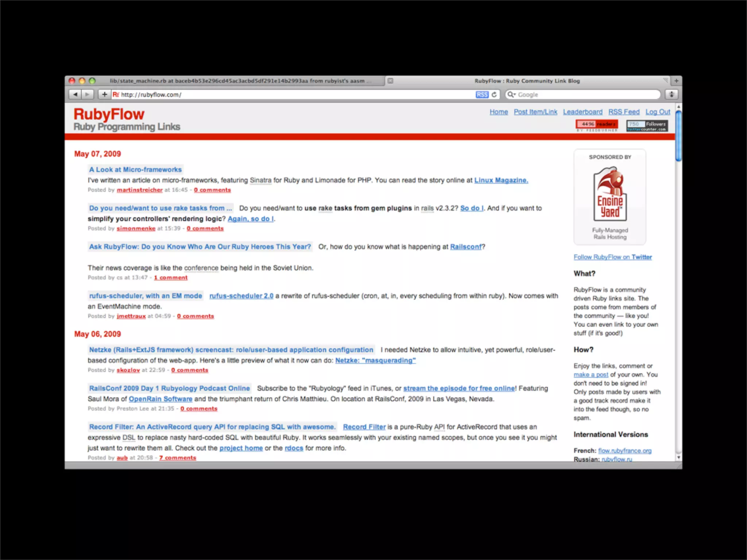Open simonmenke's profile link

coord(136,229)
